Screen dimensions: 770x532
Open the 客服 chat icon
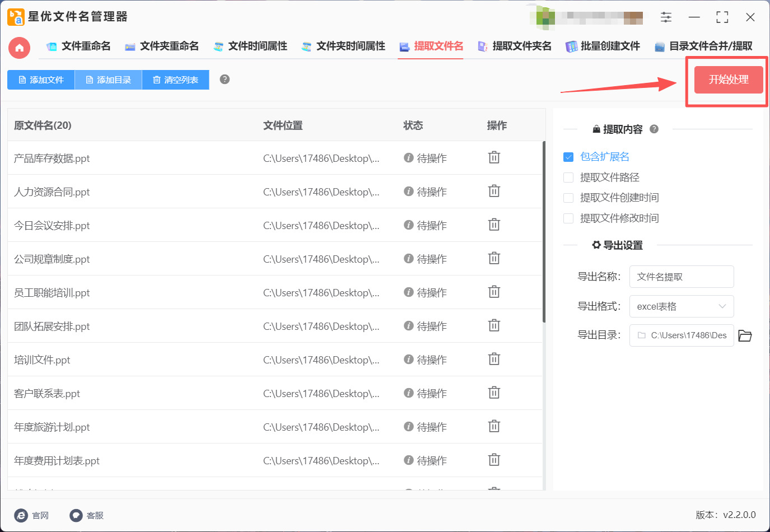point(76,516)
